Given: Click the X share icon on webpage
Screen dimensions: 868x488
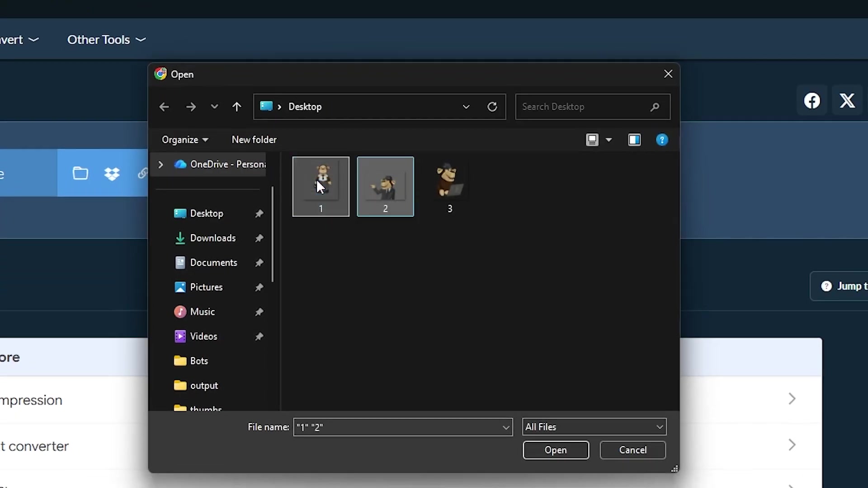Looking at the screenshot, I should 847,100.
